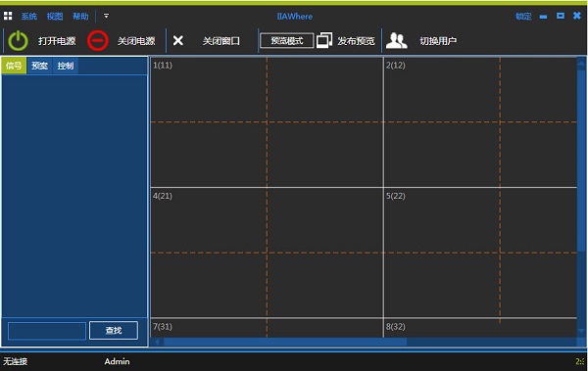Screen dimensions: 588x371
Task: Click the 无连接 status text
Action: 16,361
